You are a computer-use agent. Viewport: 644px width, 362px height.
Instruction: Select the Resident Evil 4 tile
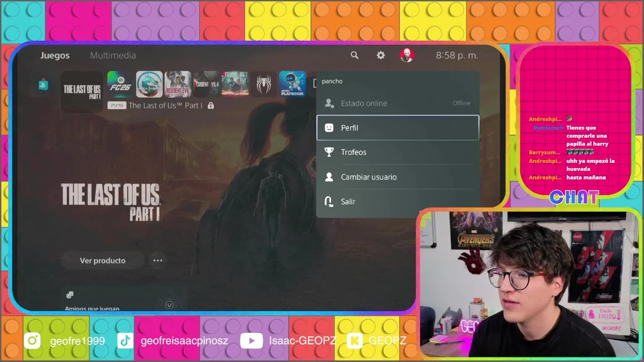coord(206,84)
